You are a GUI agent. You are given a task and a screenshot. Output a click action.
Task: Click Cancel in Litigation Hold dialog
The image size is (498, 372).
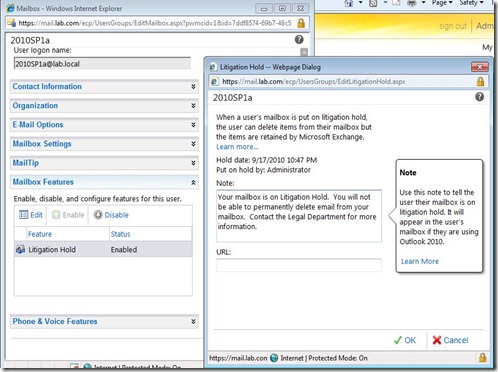point(450,340)
